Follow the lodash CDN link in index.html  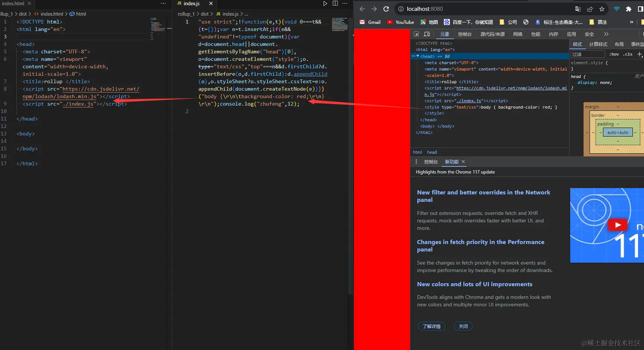tap(81, 93)
